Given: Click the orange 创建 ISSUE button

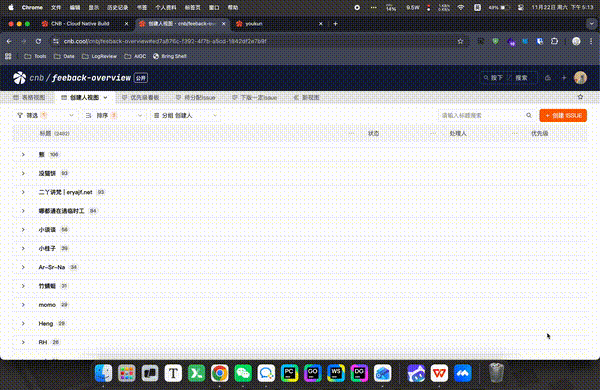Looking at the screenshot, I should coord(563,115).
